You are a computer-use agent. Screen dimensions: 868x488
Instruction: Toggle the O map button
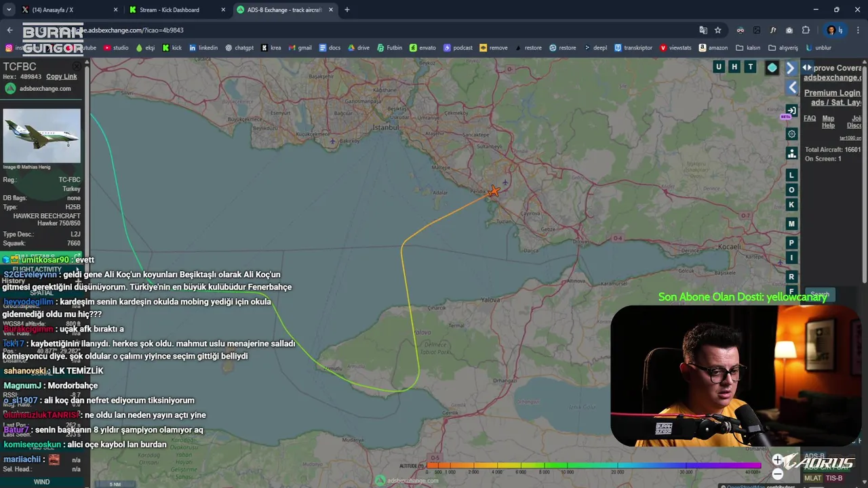click(791, 190)
